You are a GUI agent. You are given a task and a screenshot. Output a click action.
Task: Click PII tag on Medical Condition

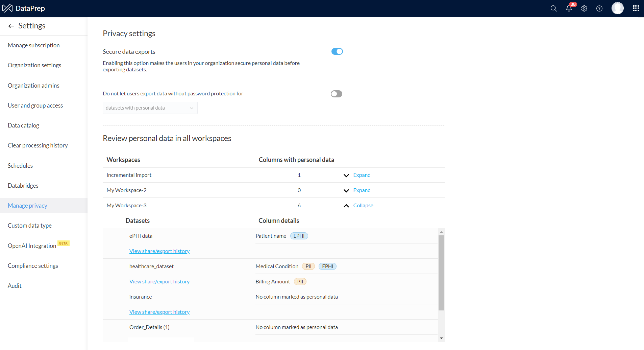pos(308,266)
